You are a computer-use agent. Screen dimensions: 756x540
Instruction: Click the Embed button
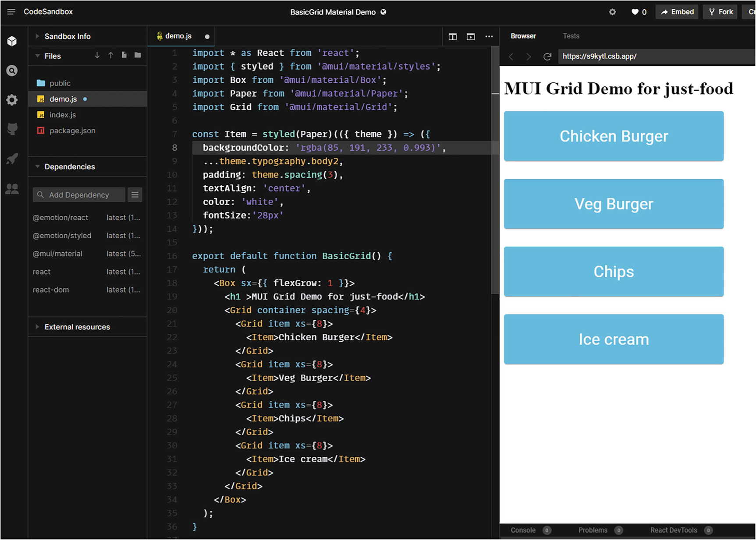pos(677,12)
